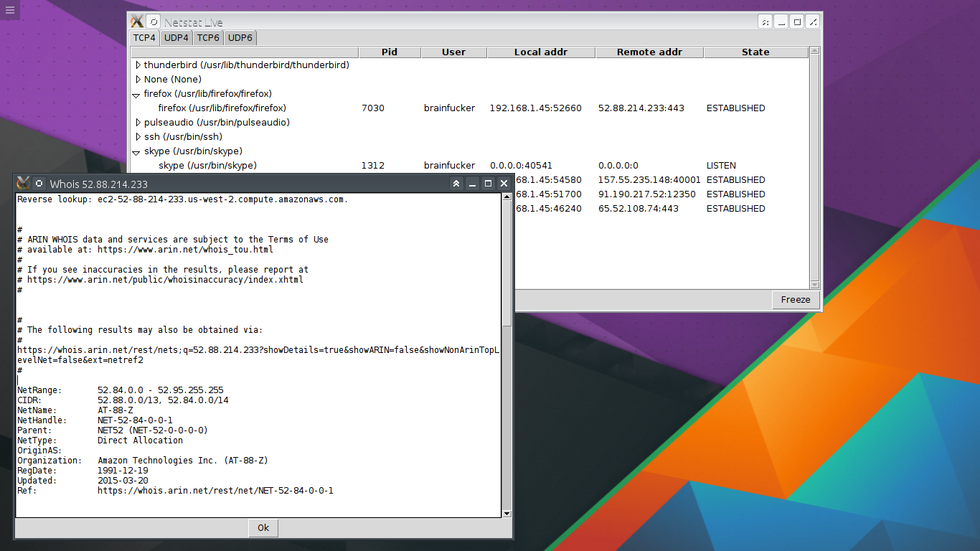This screenshot has height=551, width=980.
Task: Sort by the State column header
Action: click(755, 52)
